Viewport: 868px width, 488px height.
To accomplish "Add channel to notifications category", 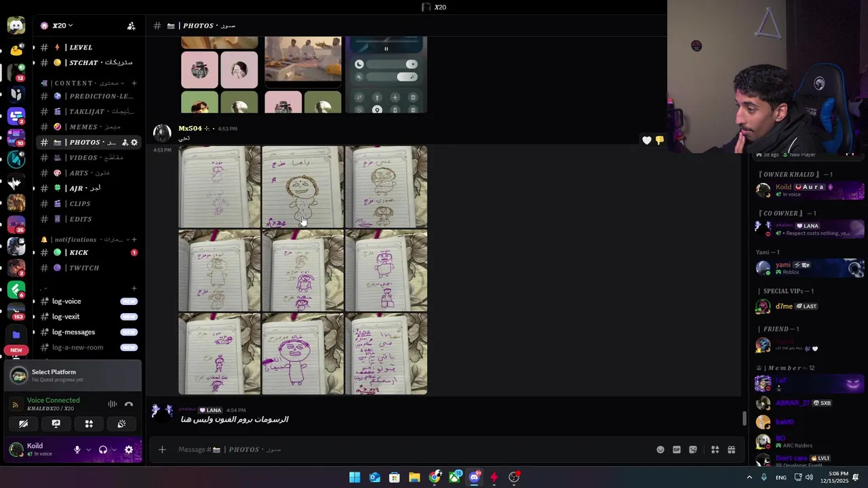I will tap(134, 239).
